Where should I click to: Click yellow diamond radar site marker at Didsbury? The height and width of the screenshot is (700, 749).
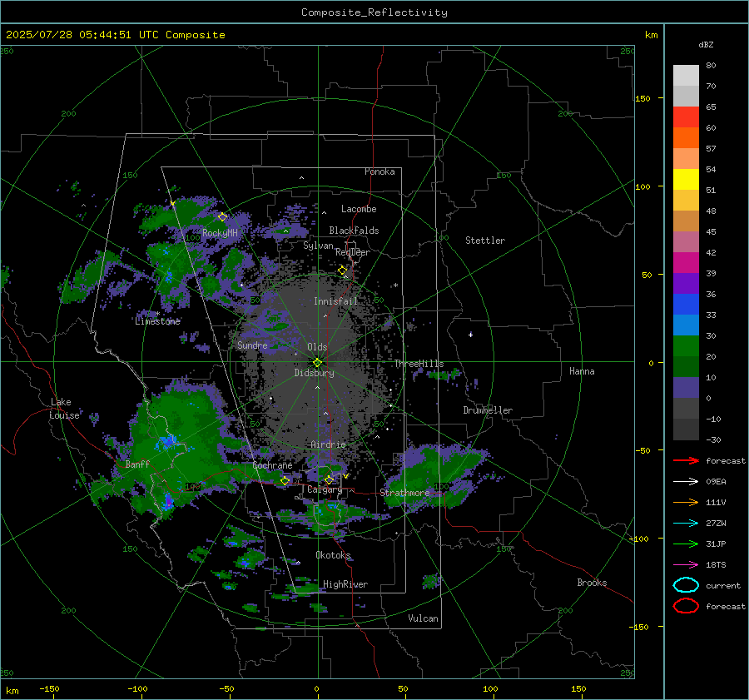coord(317,363)
